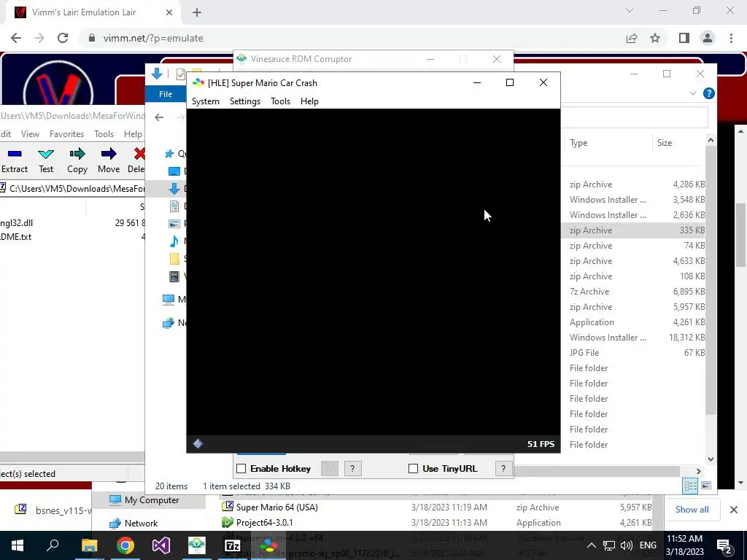Click the Delete tool in 7-Zip
Screen dimensions: 747x560
[x=136, y=160]
